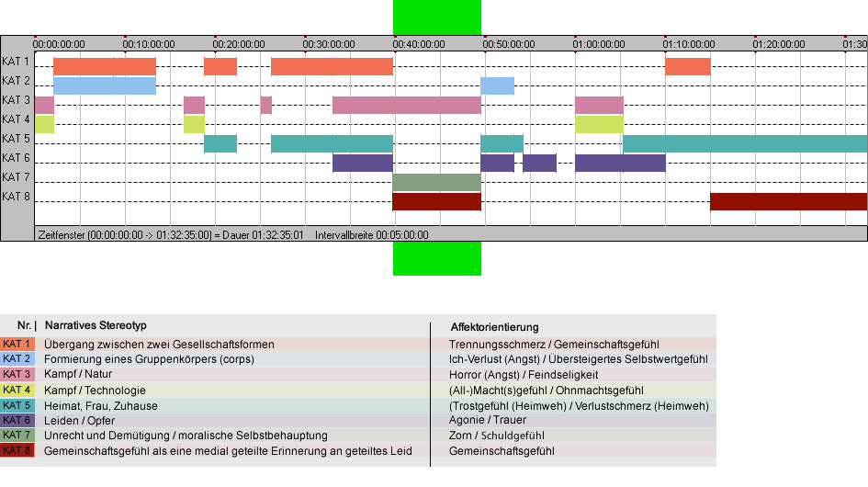Click the 'Kampf / Technologie' legend entry
868x487 pixels.
click(x=95, y=390)
